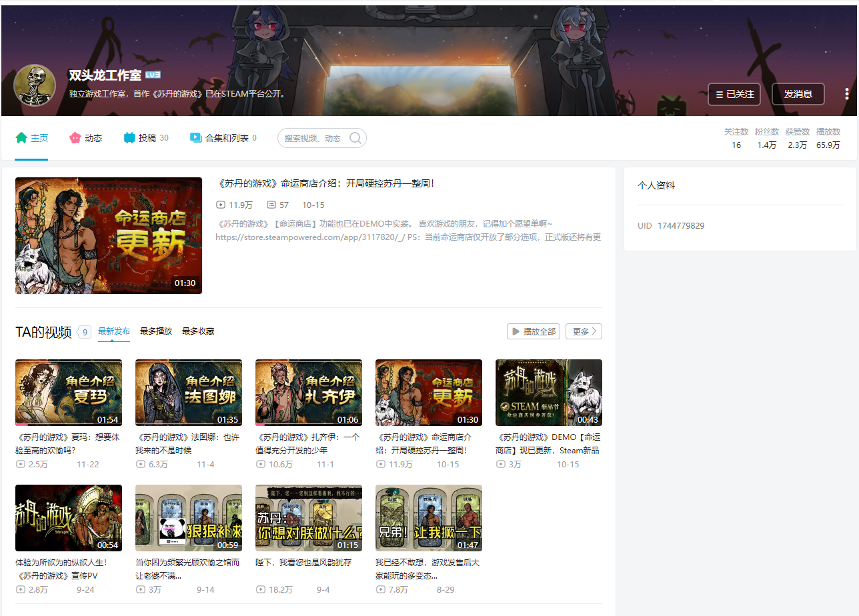Expand the 更多 videos list
Viewport: 859px width, 616px height.
tap(584, 331)
